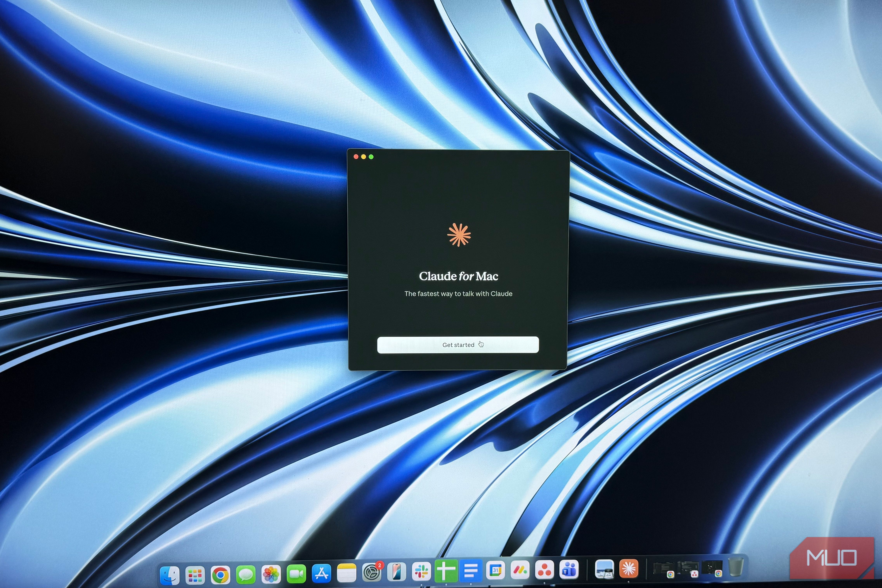The image size is (882, 588).
Task: Open System Settings with badge 2
Action: (x=372, y=573)
